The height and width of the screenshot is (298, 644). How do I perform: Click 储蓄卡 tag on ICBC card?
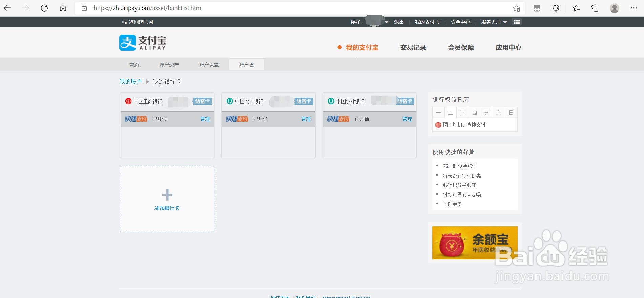coord(203,101)
